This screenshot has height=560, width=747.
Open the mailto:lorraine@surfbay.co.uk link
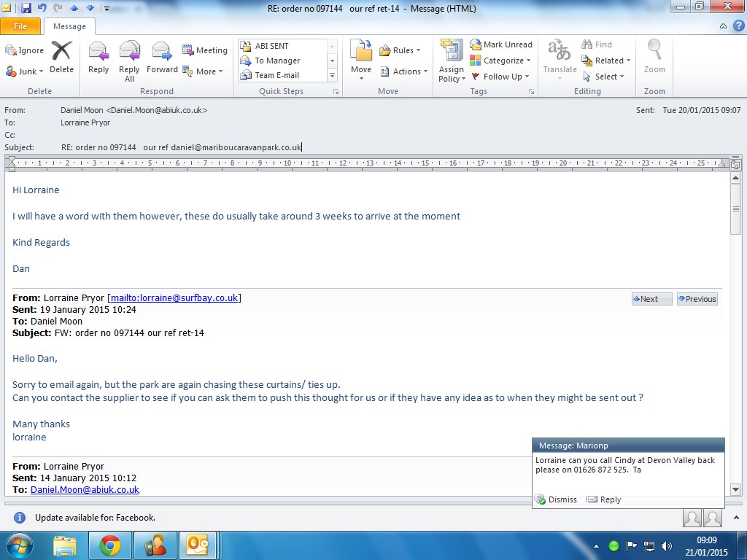click(174, 298)
